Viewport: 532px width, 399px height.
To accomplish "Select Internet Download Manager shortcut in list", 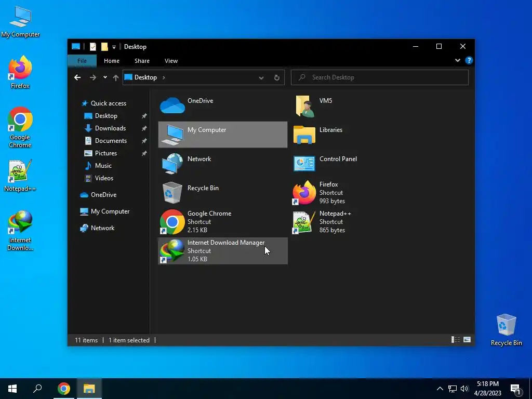I will 222,251.
